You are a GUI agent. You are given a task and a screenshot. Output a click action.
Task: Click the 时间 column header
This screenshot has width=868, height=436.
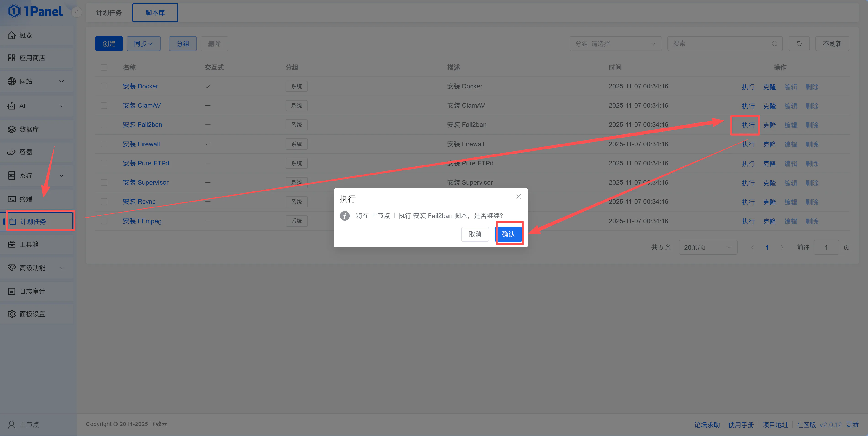click(615, 67)
